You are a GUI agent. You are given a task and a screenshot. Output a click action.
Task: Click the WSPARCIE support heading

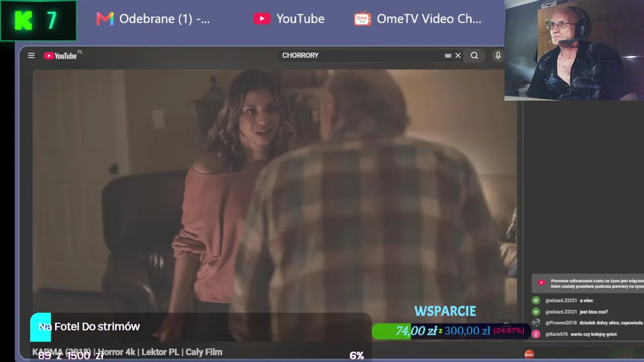coord(445,311)
